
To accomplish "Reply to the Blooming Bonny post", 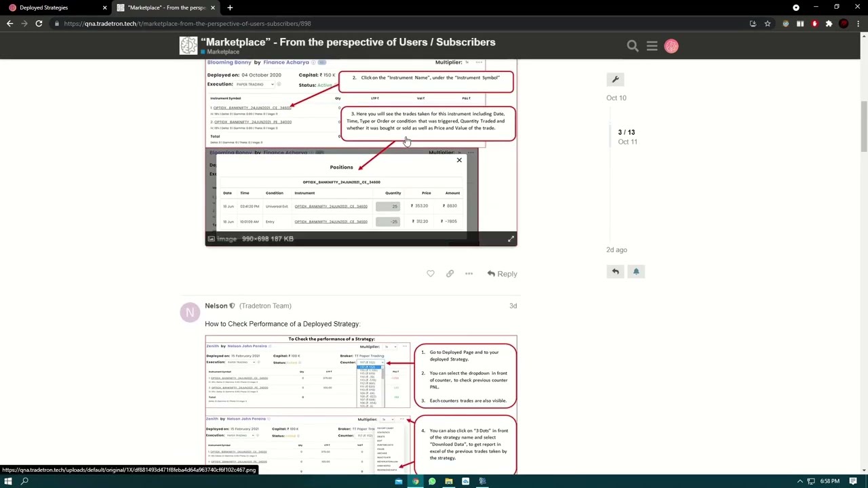I will click(502, 274).
